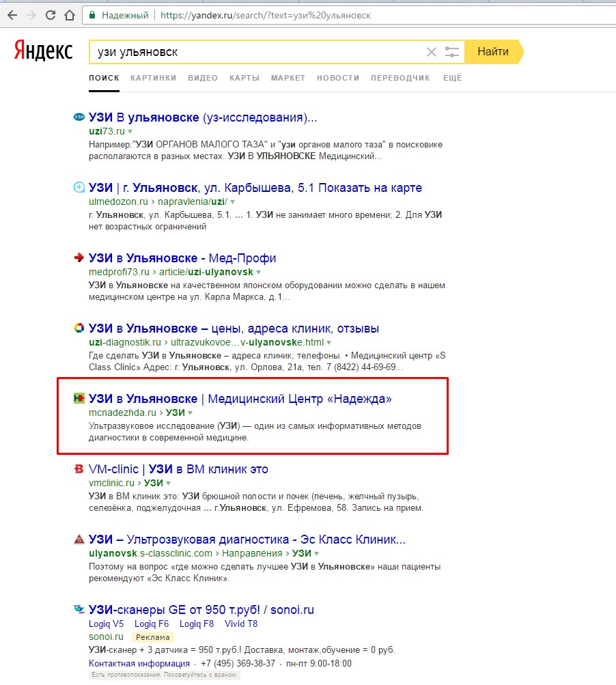Image resolution: width=616 pixels, height=685 pixels.
Task: Switch to КАРТИНКИ tab
Action: click(x=154, y=78)
